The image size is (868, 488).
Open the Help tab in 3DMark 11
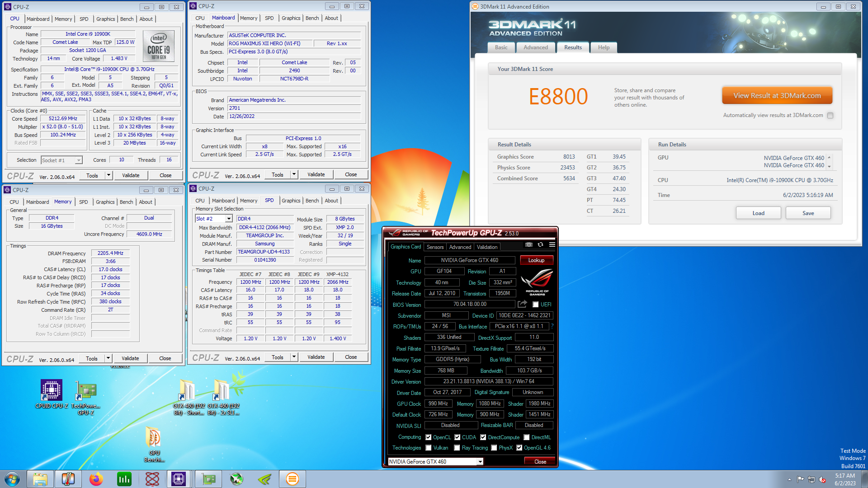(x=604, y=47)
